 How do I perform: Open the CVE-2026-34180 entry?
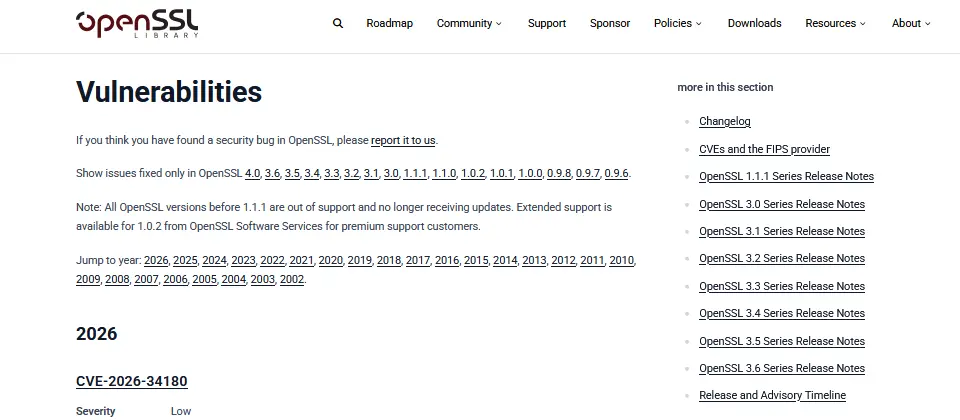(x=132, y=381)
